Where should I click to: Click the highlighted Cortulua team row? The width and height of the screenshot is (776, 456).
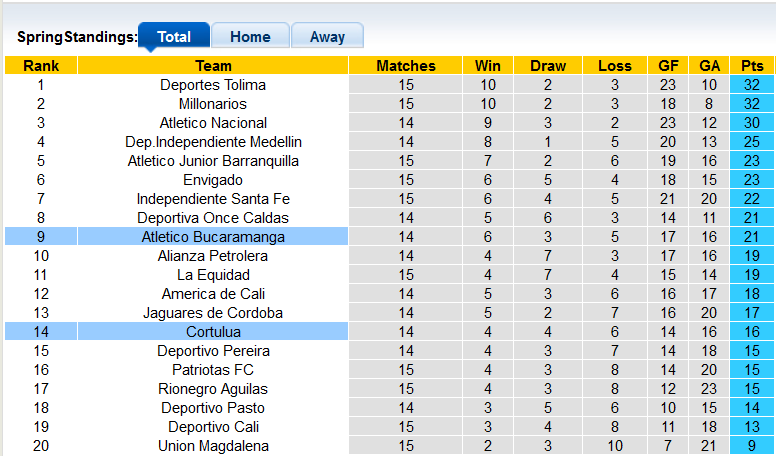coord(213,332)
